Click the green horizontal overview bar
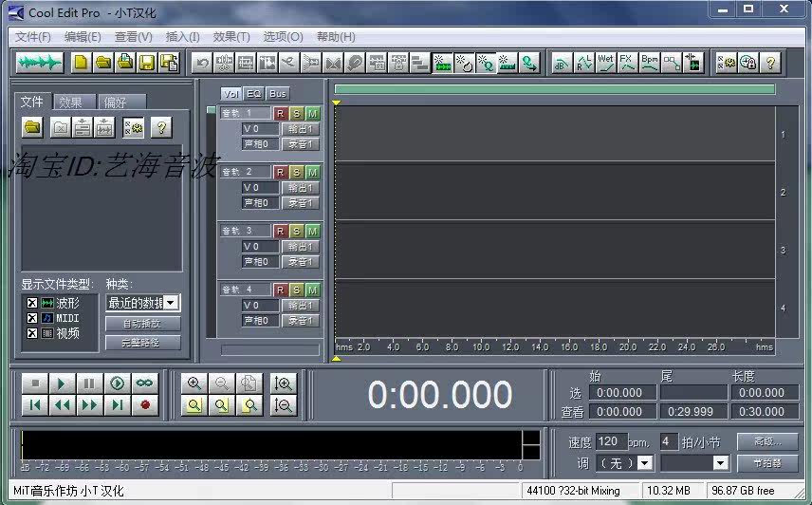The height and width of the screenshot is (505, 812). (555, 89)
